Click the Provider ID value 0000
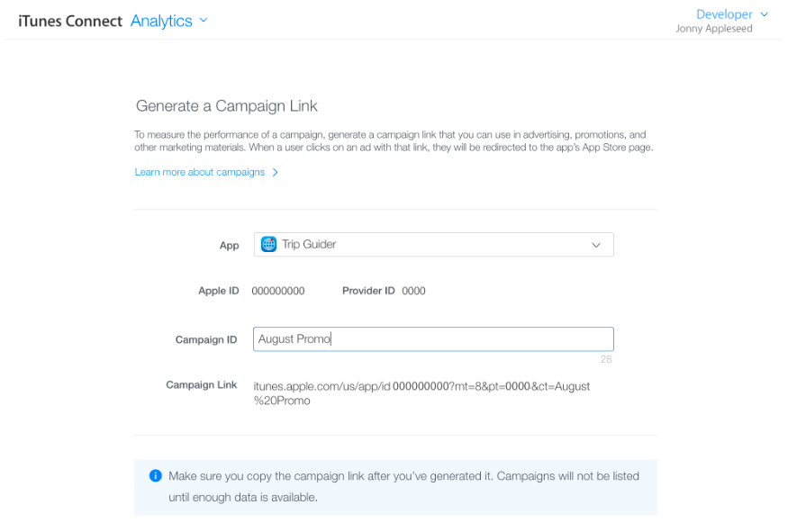Screen dimensions: 788x532 point(413,291)
